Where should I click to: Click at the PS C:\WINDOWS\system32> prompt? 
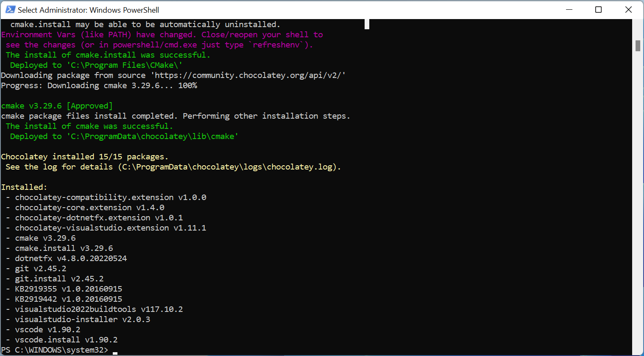point(54,350)
